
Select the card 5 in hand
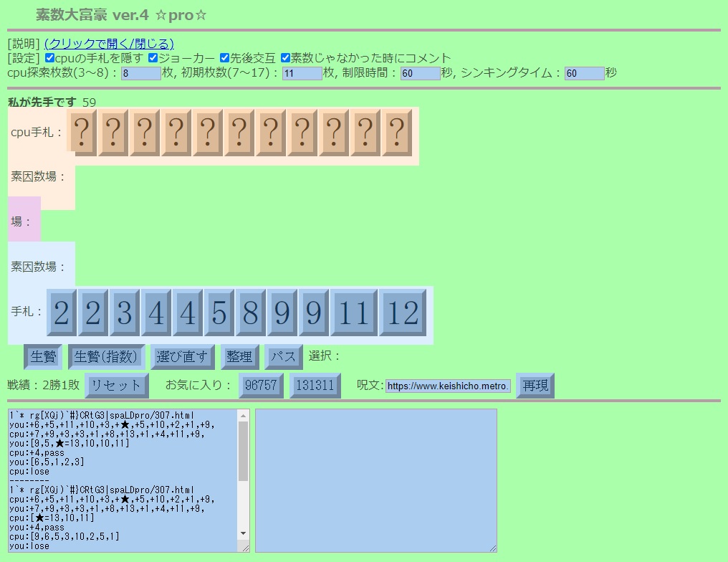[x=219, y=312]
